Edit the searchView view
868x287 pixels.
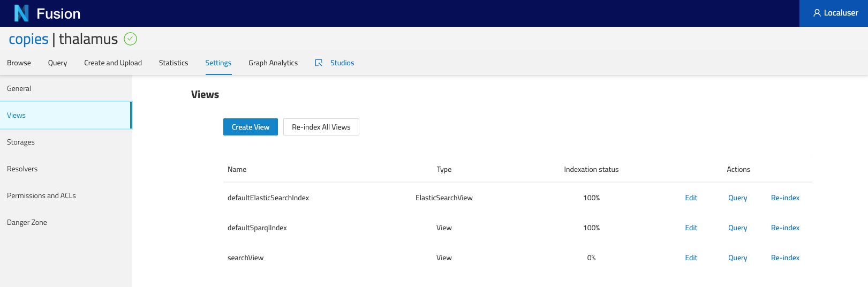pyautogui.click(x=691, y=258)
